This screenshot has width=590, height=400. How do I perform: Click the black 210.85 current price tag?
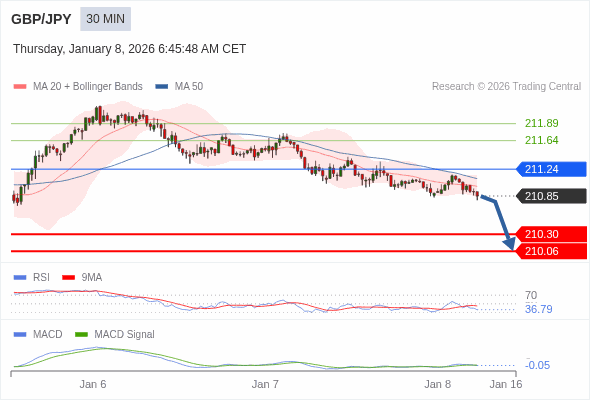pyautogui.click(x=551, y=196)
